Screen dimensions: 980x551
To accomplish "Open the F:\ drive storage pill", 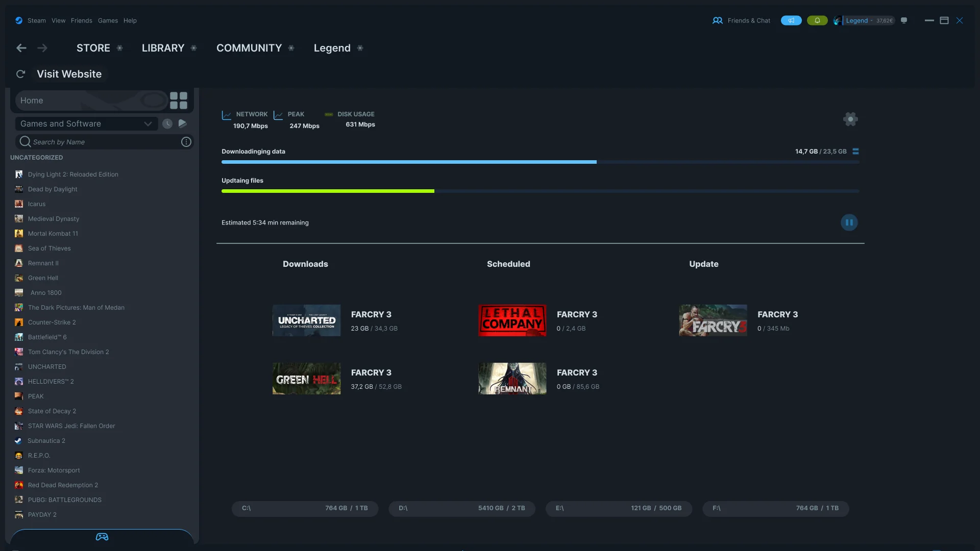I will coord(776,508).
